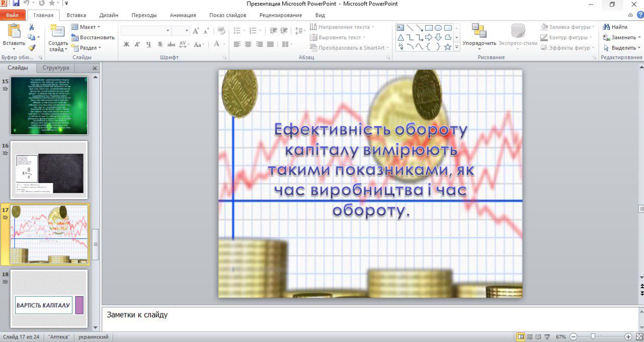Click increase list level icon
Screen dimensions: 644x342
tap(284, 31)
